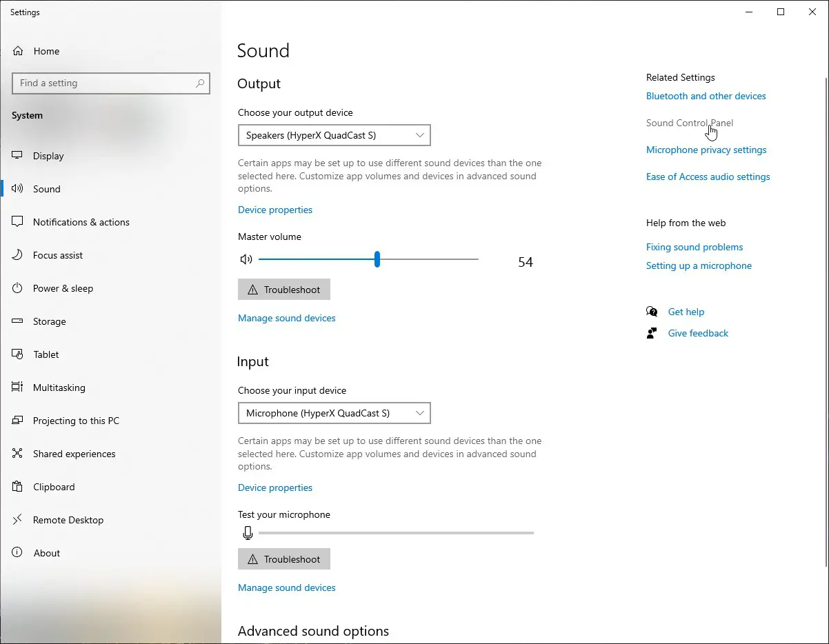Click the Clipboard icon
This screenshot has width=829, height=644.
(x=18, y=487)
